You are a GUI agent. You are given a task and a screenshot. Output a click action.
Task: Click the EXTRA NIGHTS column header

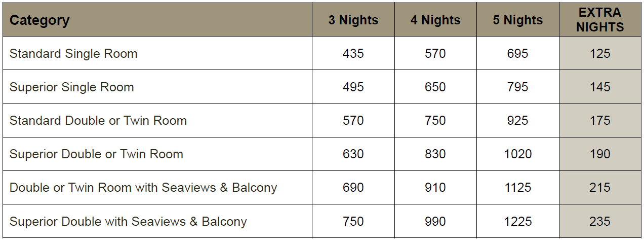600,20
